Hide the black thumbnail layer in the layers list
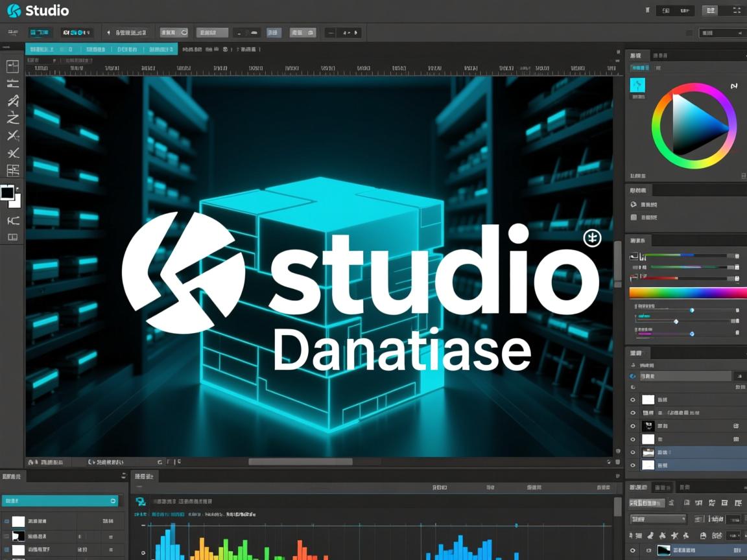Screen dimensions: 747x560 633,426
